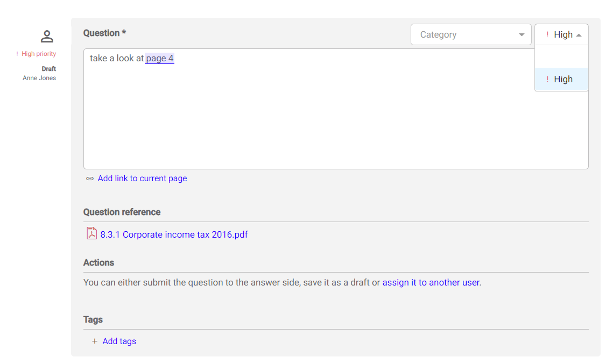This screenshot has height=364, width=613.
Task: Open '8.3.1 Corporate income tax 2016.pdf' link
Action: 174,234
